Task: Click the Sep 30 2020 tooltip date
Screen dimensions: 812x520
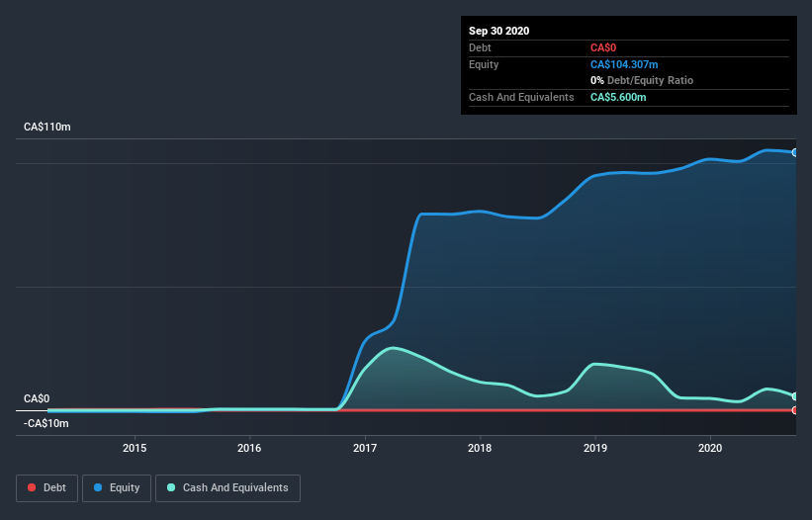Action: 499,31
